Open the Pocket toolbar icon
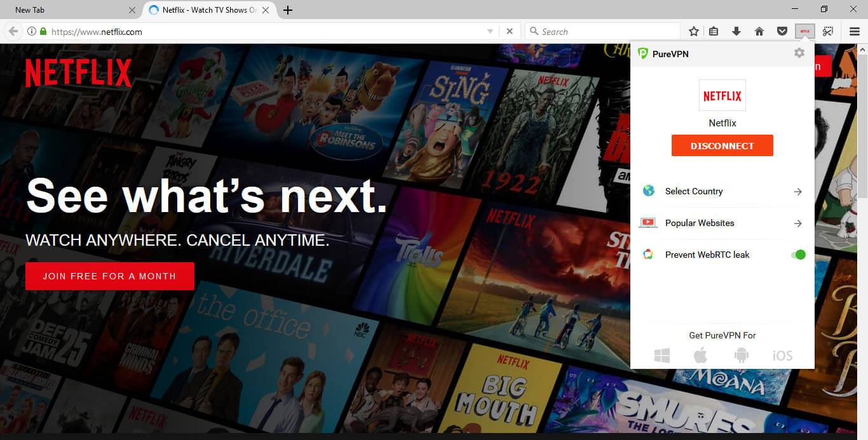 (782, 31)
